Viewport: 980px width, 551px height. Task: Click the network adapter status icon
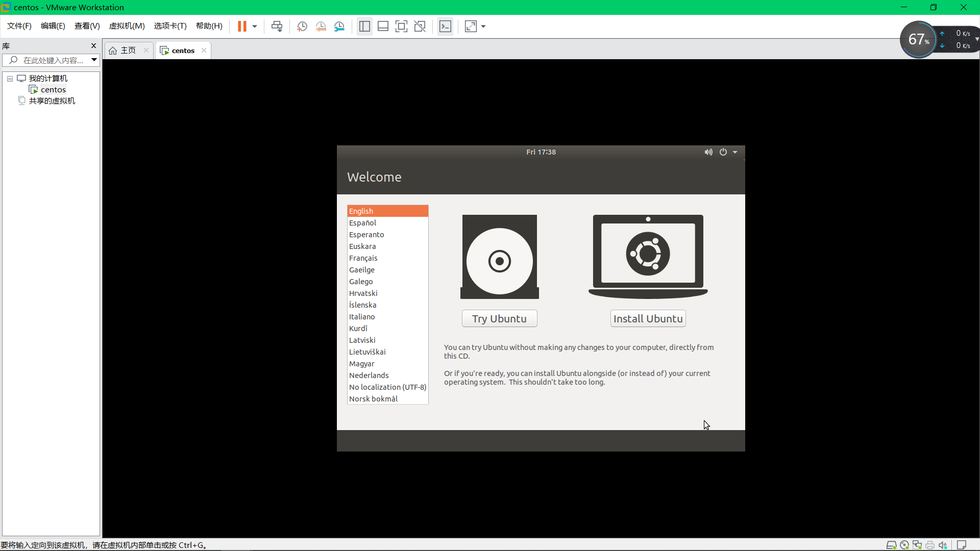click(x=917, y=545)
